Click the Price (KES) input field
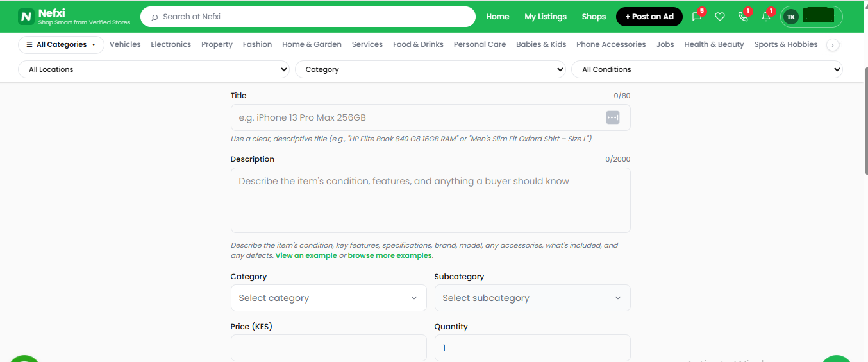This screenshot has height=362, width=868. pos(328,348)
